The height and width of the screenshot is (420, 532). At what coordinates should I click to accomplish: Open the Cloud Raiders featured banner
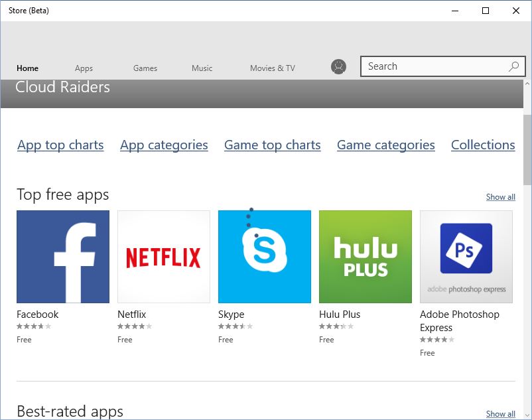[261, 94]
